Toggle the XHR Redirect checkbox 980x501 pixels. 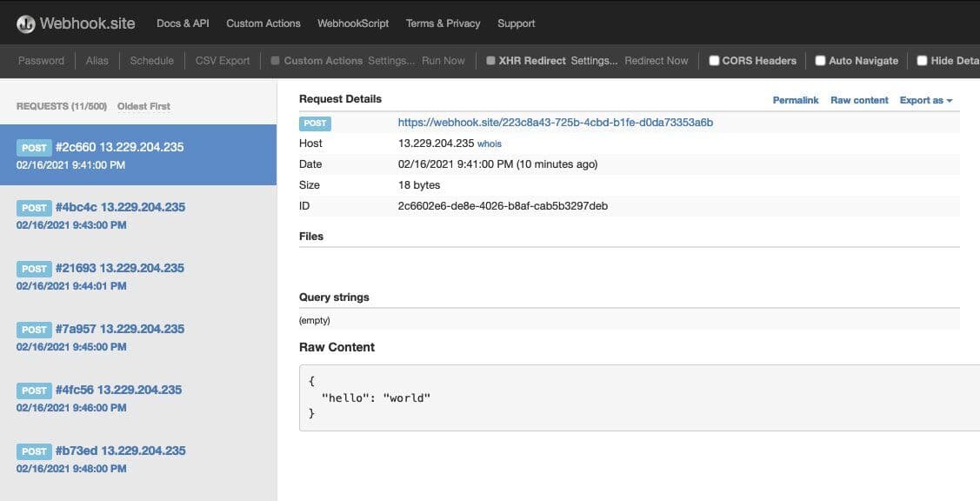tap(490, 60)
